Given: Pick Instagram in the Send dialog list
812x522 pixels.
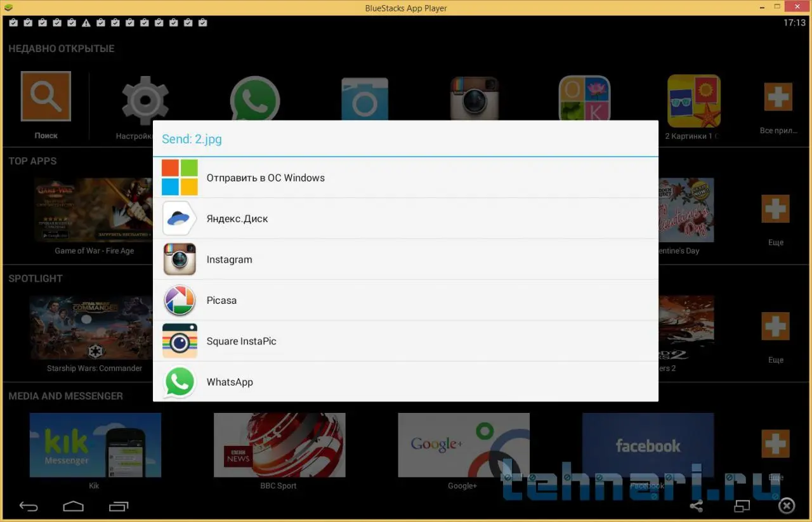Looking at the screenshot, I should click(x=405, y=259).
